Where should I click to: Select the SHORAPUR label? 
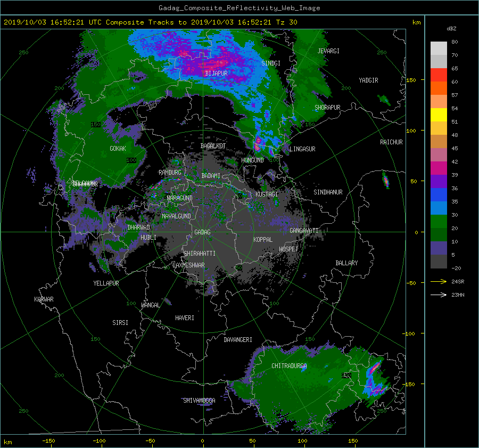pos(327,108)
